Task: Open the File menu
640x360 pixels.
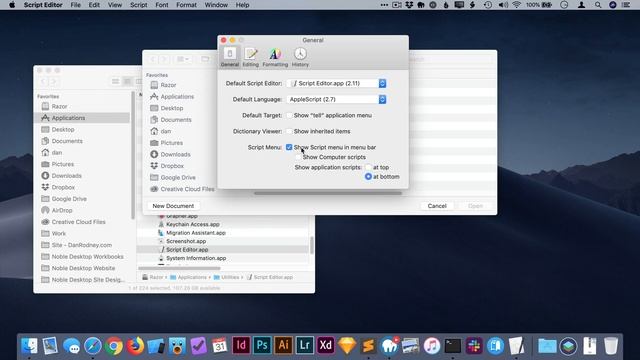Action: tap(76, 5)
